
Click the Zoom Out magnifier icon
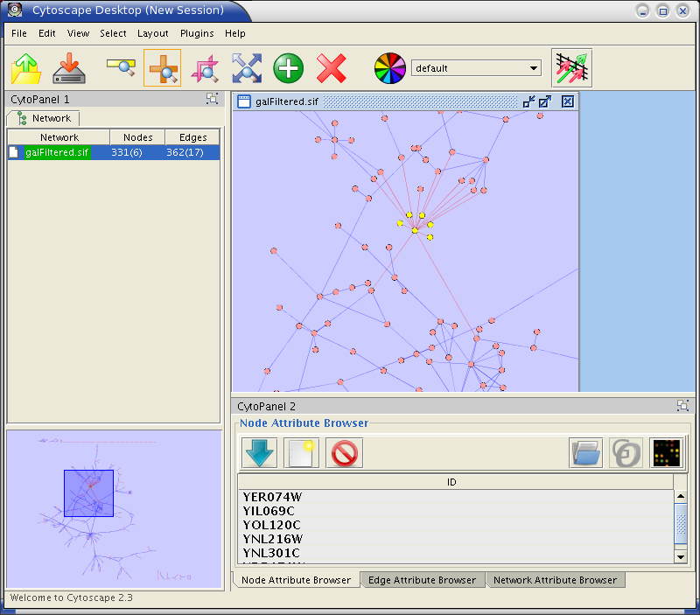(x=120, y=67)
